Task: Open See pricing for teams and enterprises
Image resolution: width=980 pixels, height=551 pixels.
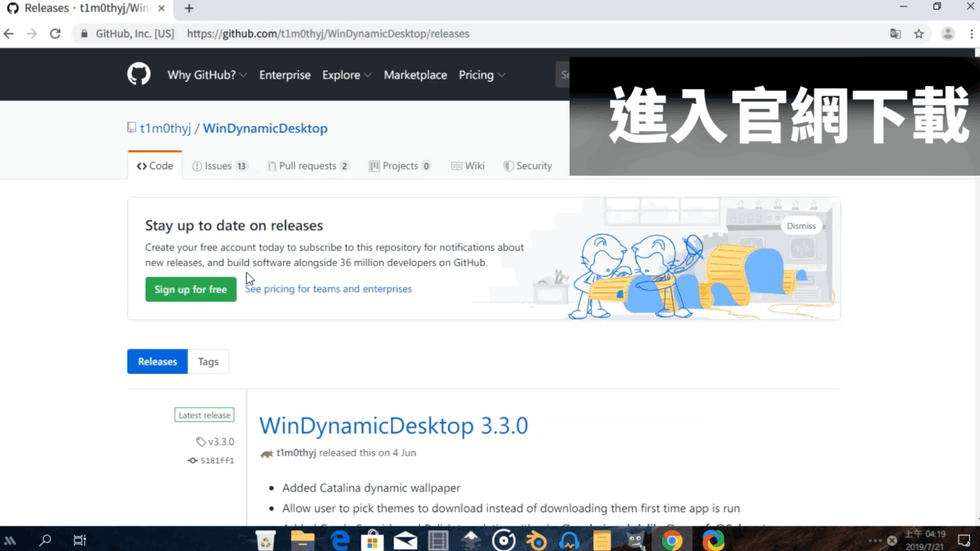Action: coord(329,289)
